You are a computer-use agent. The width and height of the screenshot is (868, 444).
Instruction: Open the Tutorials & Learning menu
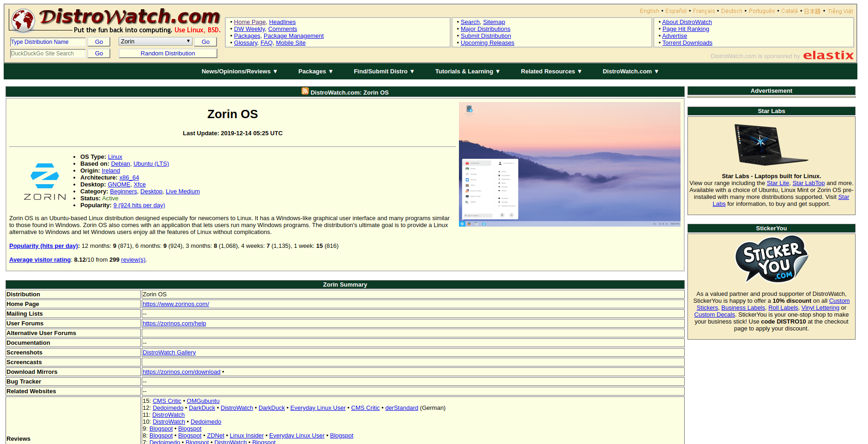(467, 71)
